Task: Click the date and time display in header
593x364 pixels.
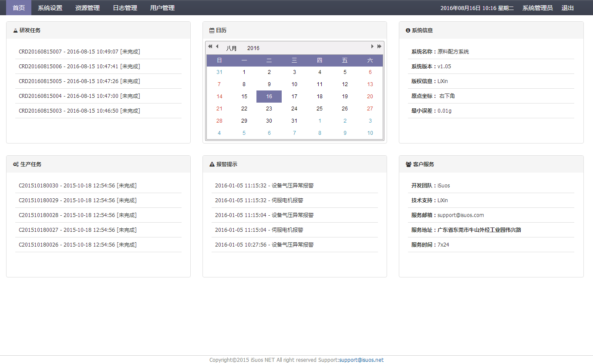Action: coord(477,8)
